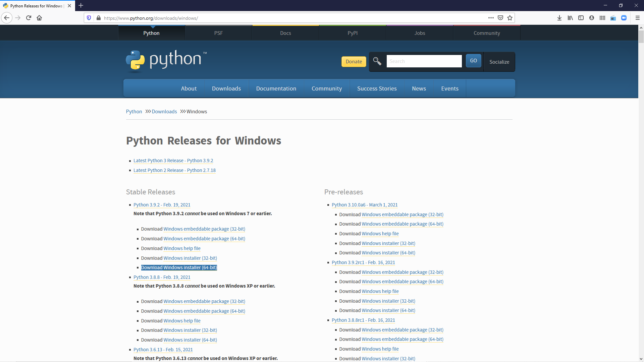
Task: Select the Python top tab
Action: tap(151, 33)
